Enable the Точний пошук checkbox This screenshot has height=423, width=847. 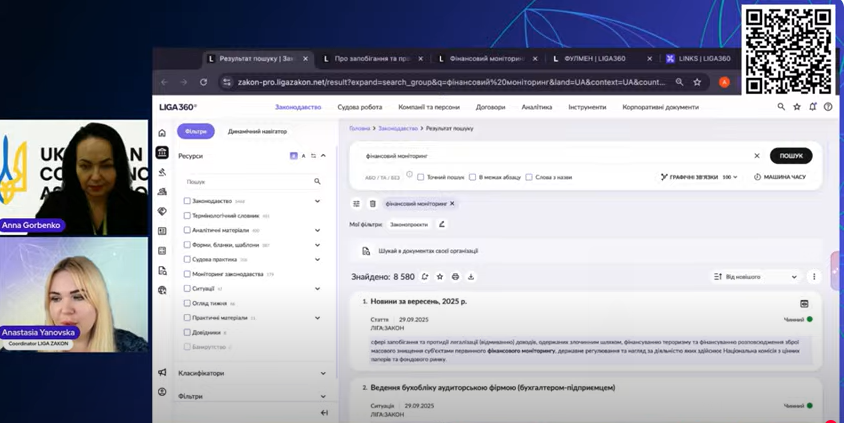421,177
